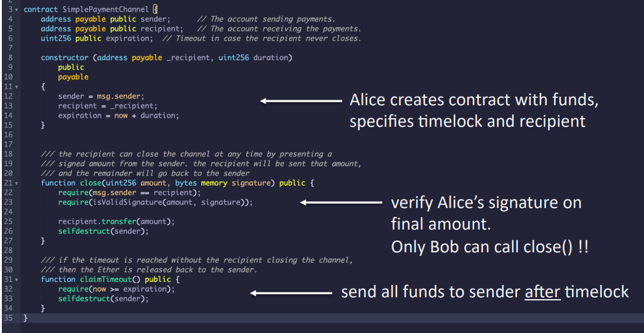Click line number 8 in the gutter

10,58
